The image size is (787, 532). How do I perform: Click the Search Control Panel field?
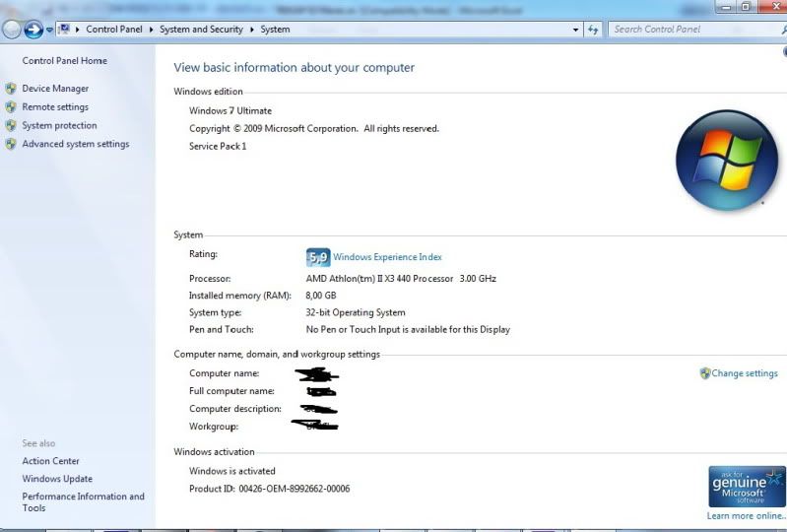coord(695,30)
